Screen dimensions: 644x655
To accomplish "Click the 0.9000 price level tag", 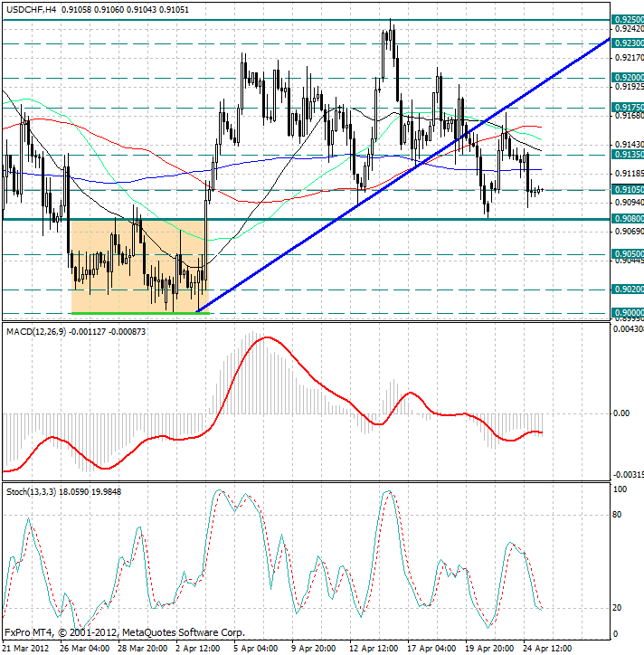I will point(629,313).
